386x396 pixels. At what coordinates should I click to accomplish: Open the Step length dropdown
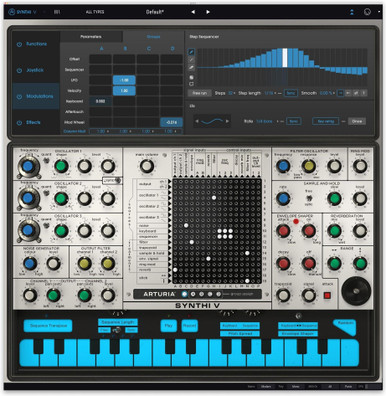(270, 93)
